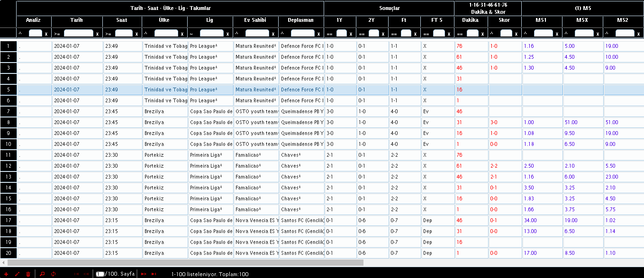This screenshot has width=644, height=278.
Task: Click Ev Sahibi cell in row 2
Action: pyautogui.click(x=255, y=57)
